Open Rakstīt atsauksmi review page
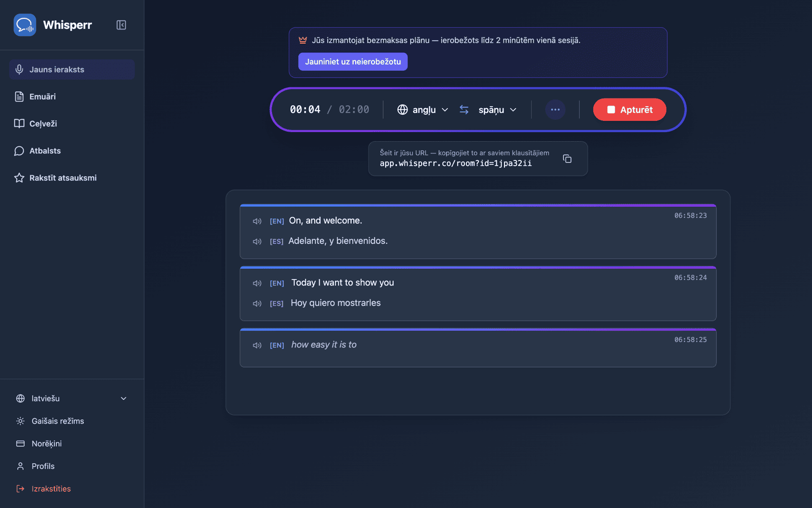The image size is (812, 508). (72, 178)
